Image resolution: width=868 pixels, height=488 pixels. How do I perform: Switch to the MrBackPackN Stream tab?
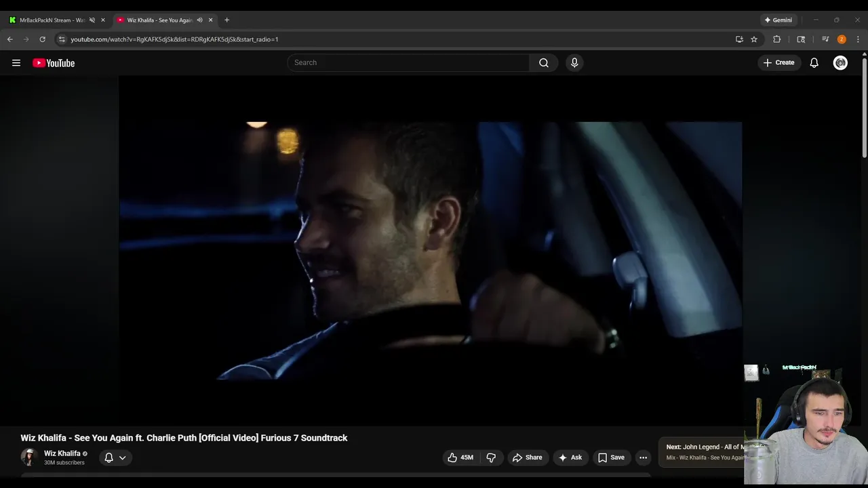click(52, 20)
